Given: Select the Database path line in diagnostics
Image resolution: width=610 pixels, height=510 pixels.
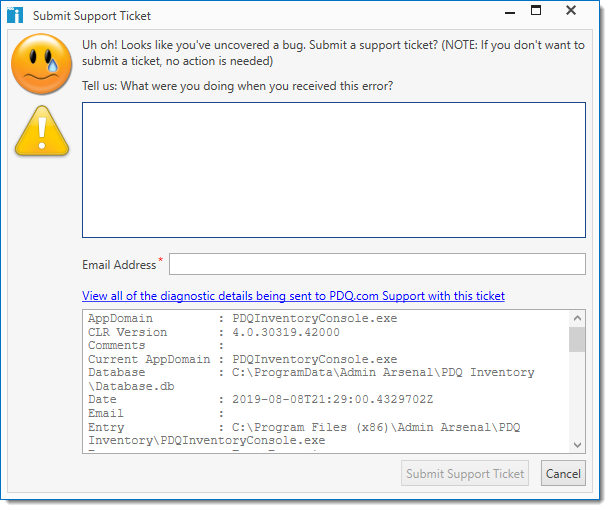Looking at the screenshot, I should coord(310,373).
